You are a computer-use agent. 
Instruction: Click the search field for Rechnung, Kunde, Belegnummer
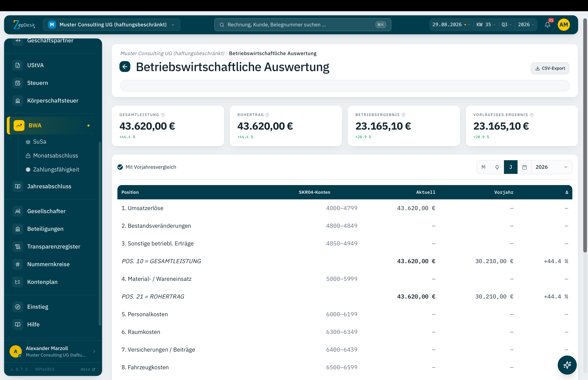[x=303, y=25]
